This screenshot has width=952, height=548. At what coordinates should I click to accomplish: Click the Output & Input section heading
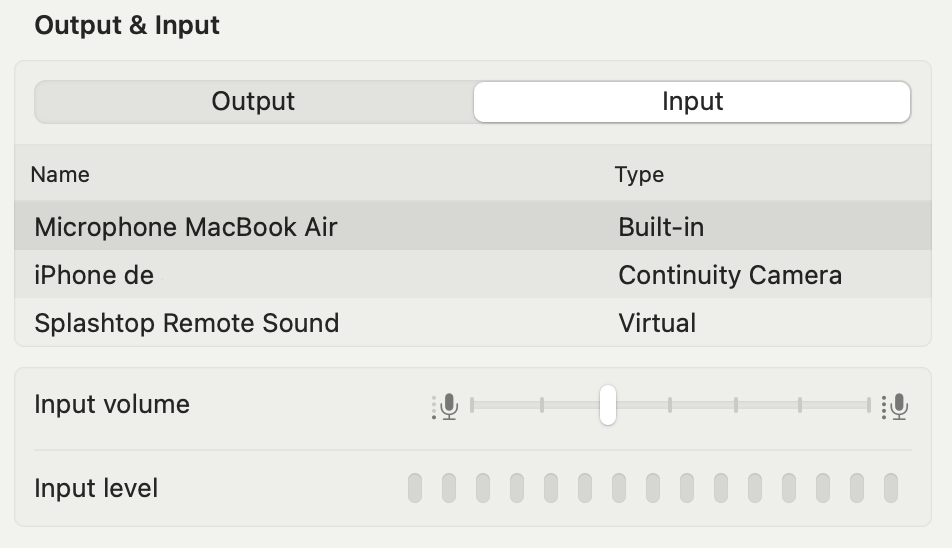point(127,25)
